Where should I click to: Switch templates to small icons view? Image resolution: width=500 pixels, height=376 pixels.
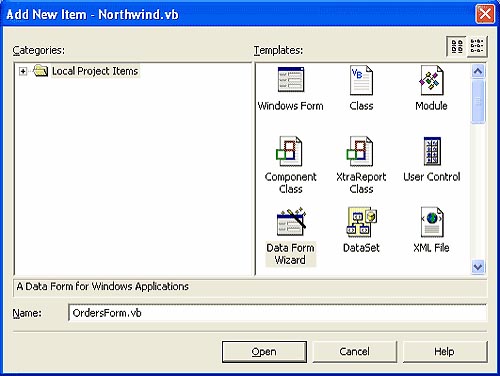[x=477, y=47]
